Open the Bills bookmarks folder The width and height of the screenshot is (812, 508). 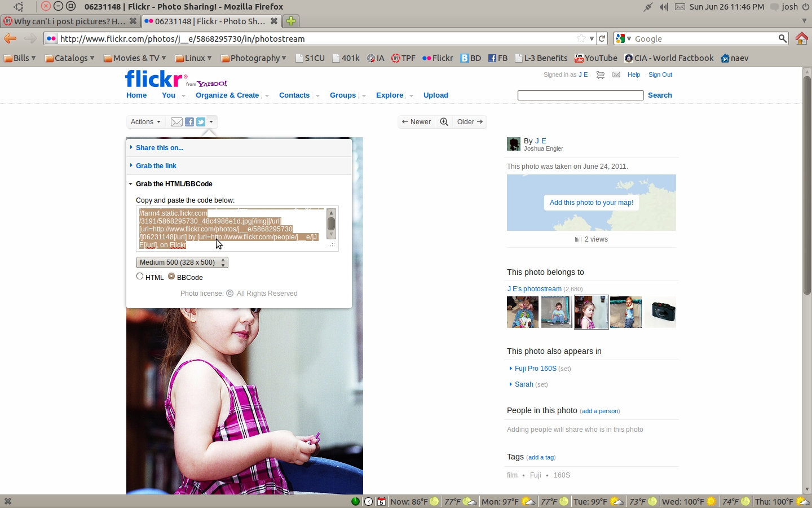click(x=20, y=58)
